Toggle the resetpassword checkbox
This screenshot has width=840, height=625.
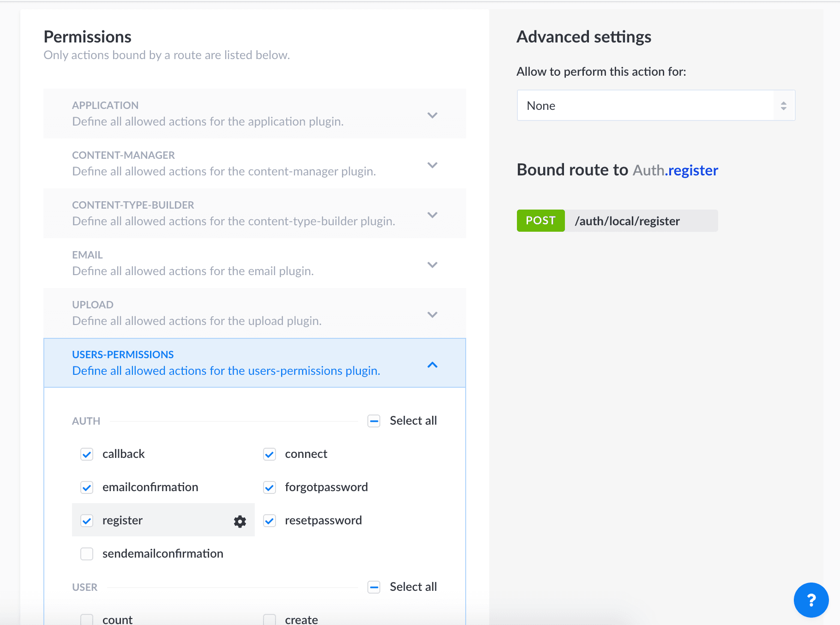pos(270,521)
